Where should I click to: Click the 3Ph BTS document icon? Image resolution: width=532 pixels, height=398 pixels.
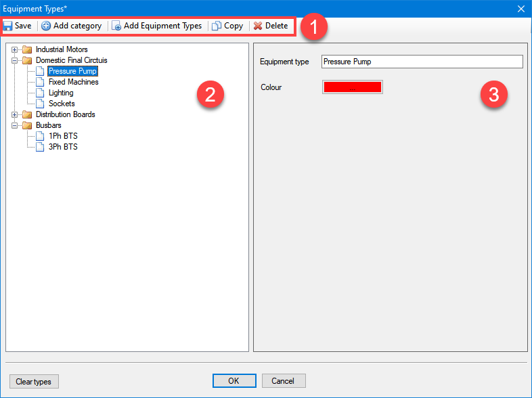[x=40, y=148]
